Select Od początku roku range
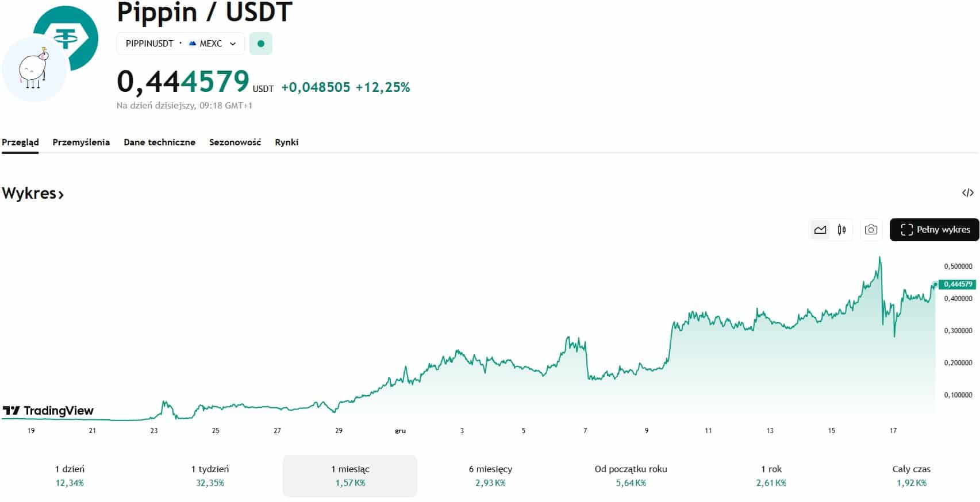980x502 pixels. click(631, 476)
